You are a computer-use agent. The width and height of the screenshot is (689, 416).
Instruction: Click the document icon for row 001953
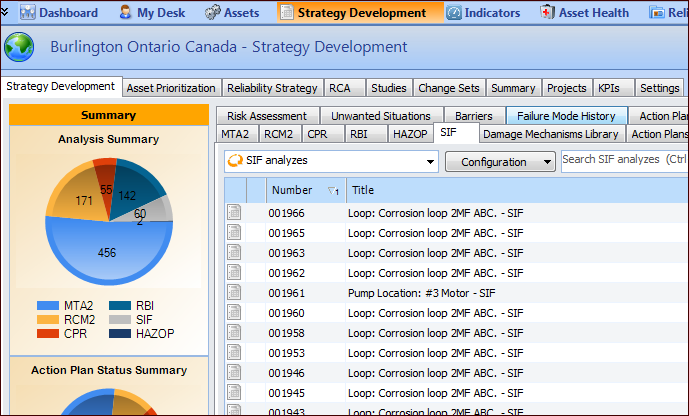coord(234,353)
